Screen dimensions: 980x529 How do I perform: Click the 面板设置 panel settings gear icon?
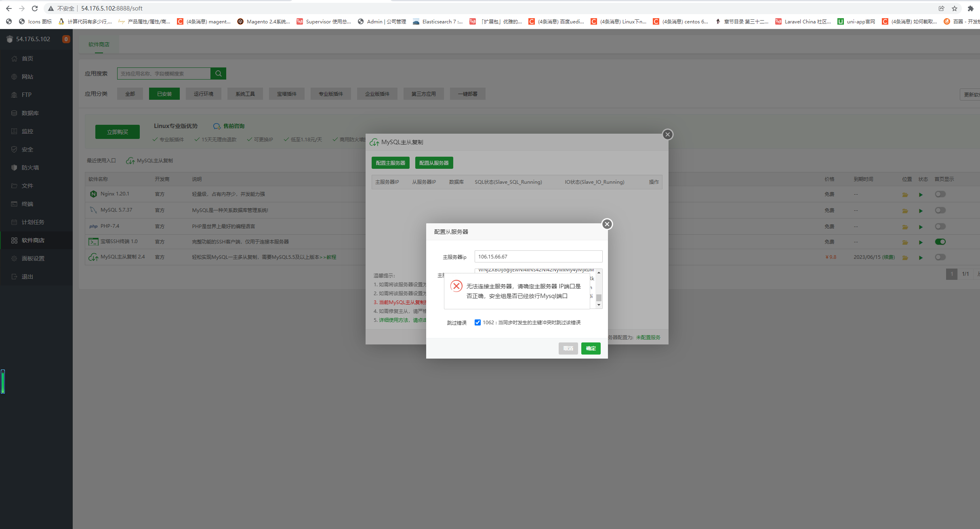click(14, 258)
